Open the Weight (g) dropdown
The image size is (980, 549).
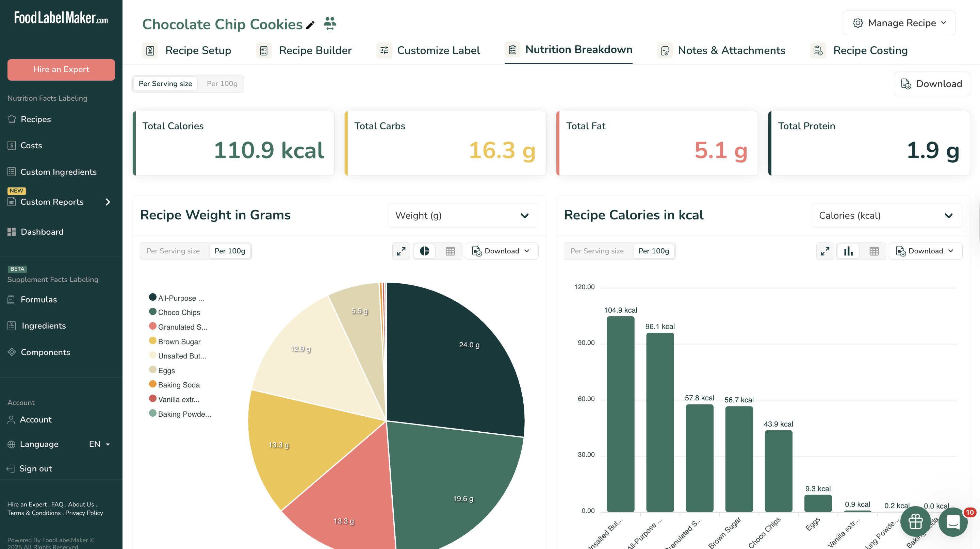(463, 216)
